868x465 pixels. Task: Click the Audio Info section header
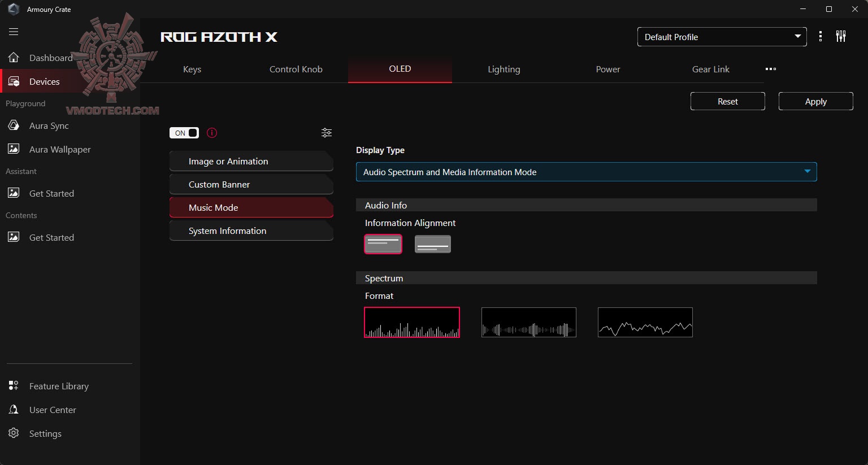pos(587,205)
